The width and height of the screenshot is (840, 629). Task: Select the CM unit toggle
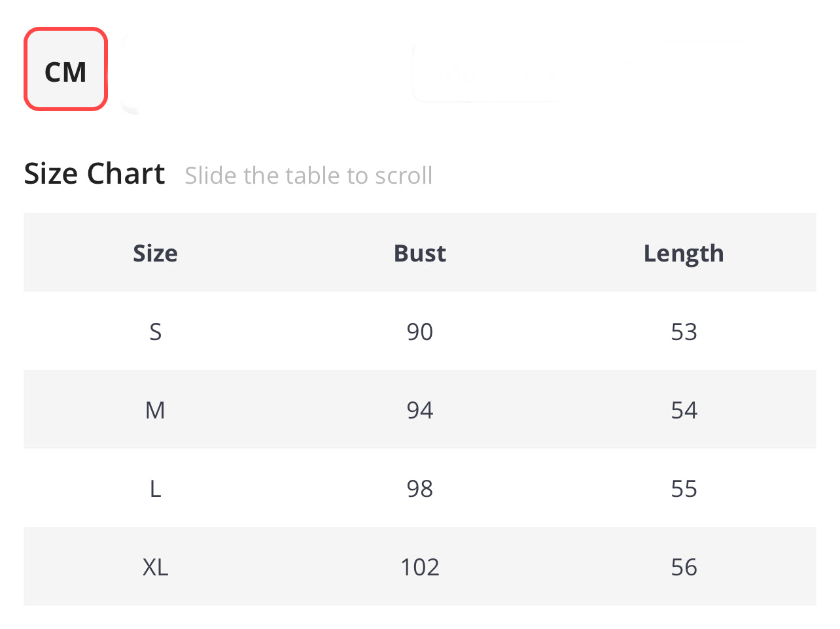coord(65,69)
